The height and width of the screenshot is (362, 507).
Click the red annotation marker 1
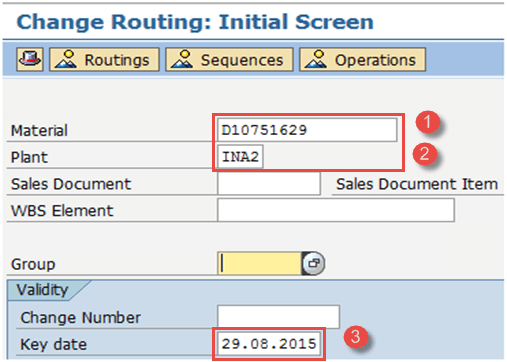coord(428,122)
